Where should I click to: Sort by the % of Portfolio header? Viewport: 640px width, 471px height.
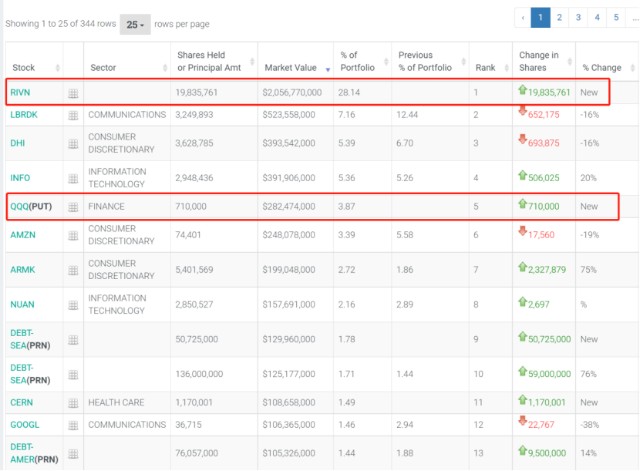pos(362,61)
